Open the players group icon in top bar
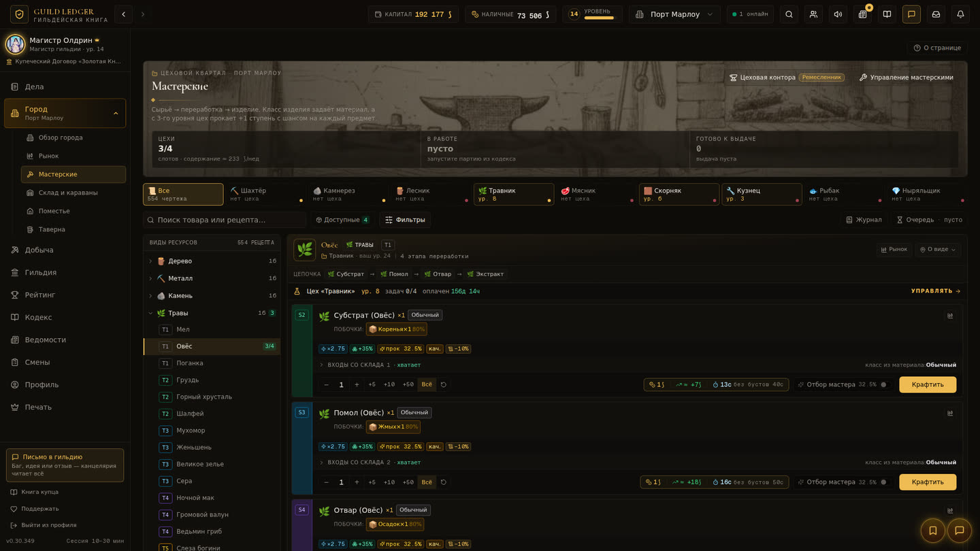Image resolution: width=980 pixels, height=551 pixels. 813,14
